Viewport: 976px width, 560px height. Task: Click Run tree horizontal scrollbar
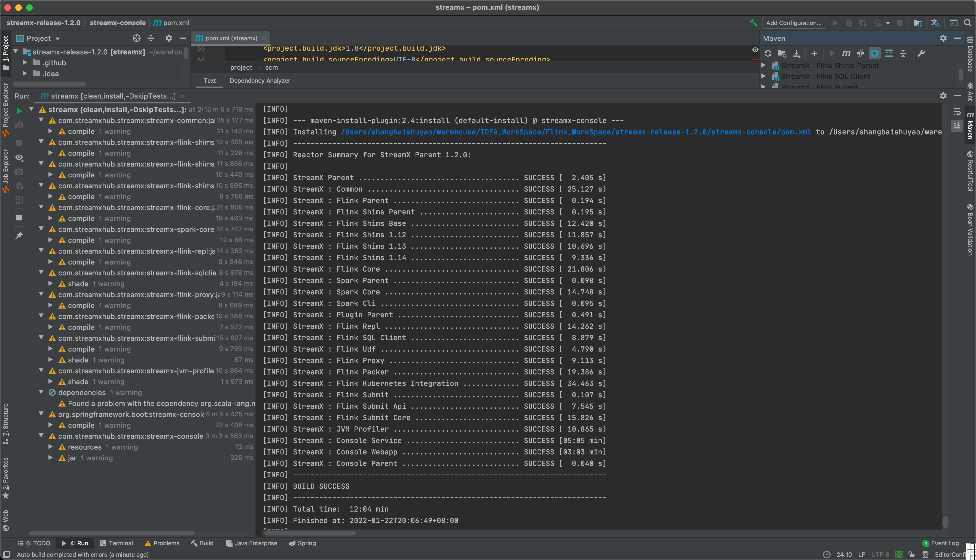tap(112, 533)
